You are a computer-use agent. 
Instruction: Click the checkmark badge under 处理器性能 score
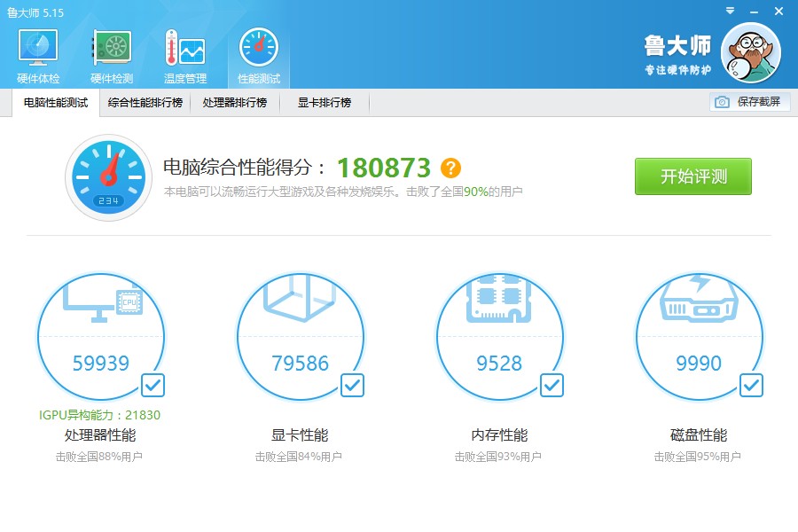(153, 385)
